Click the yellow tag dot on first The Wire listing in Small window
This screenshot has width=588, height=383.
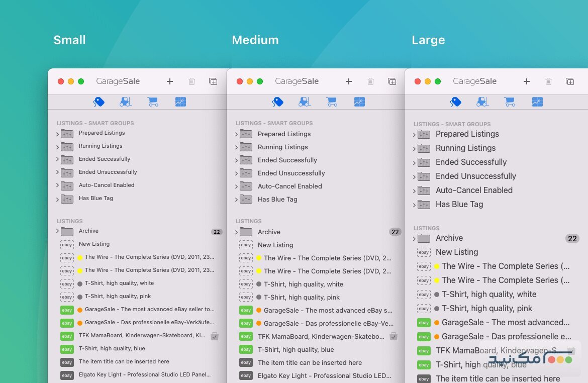pos(79,257)
